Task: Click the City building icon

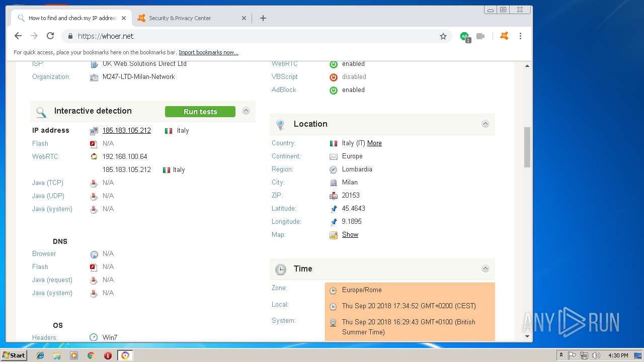Action: pyautogui.click(x=333, y=183)
